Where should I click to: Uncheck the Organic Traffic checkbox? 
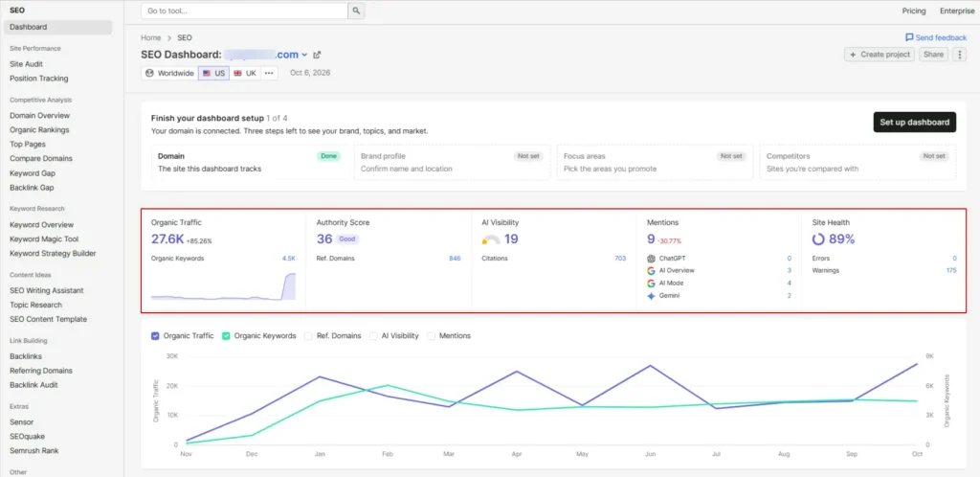coord(156,335)
